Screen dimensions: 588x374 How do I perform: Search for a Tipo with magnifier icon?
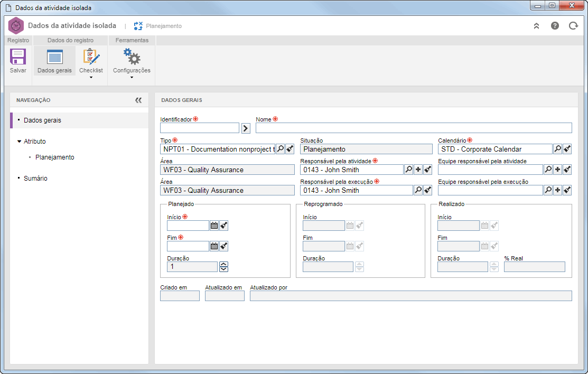coord(280,149)
